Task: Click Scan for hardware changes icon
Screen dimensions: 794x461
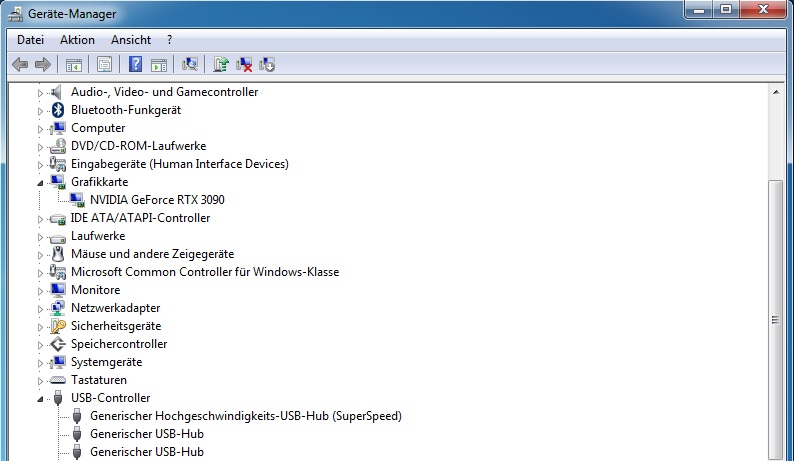Action: click(x=190, y=64)
